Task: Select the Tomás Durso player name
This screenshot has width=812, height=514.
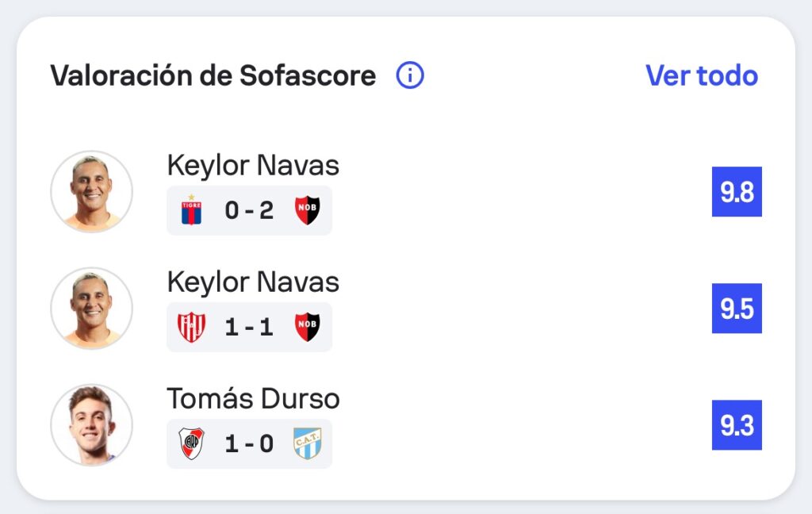Action: 253,398
